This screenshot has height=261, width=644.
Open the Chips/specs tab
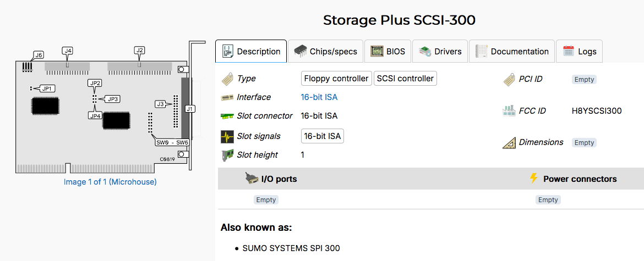[x=325, y=52]
